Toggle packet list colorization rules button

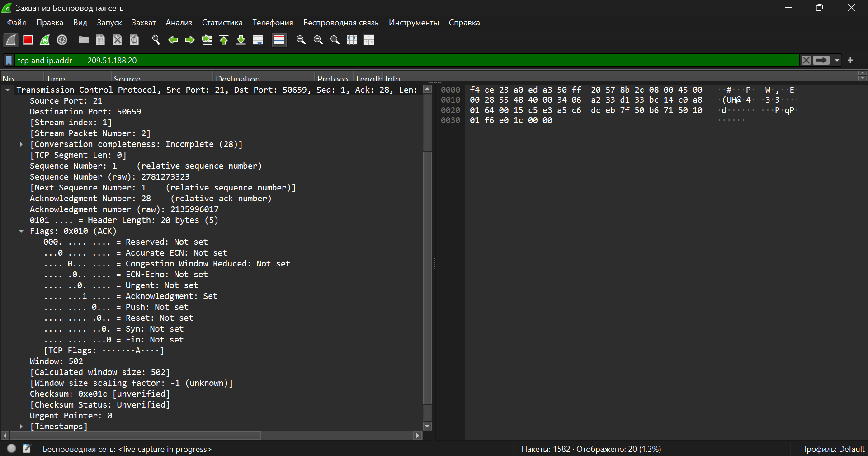(x=279, y=40)
